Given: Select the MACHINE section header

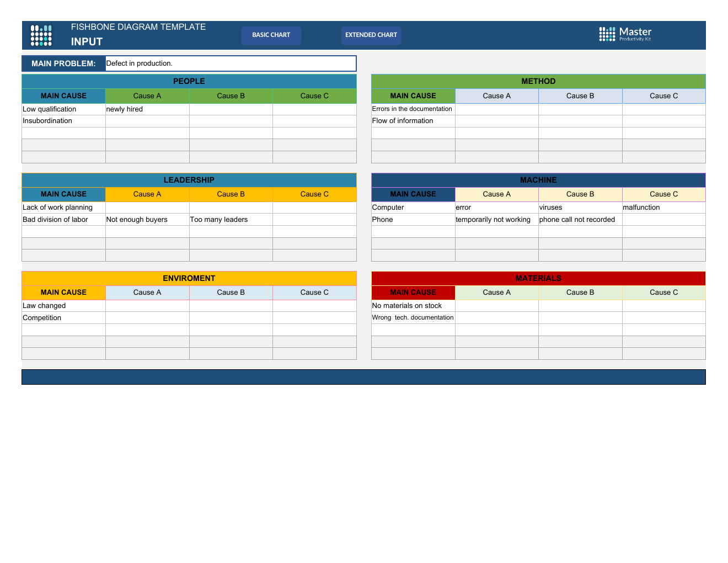Looking at the screenshot, I should 538,180.
